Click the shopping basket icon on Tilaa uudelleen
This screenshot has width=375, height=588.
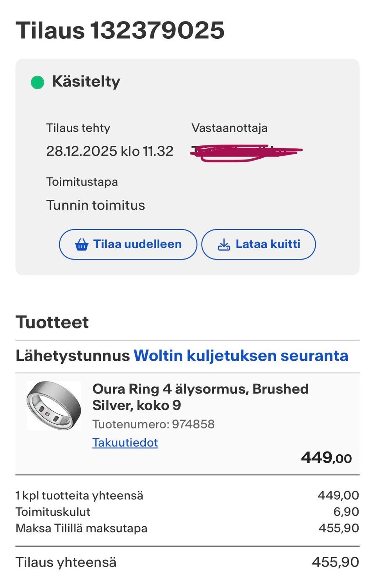[81, 244]
